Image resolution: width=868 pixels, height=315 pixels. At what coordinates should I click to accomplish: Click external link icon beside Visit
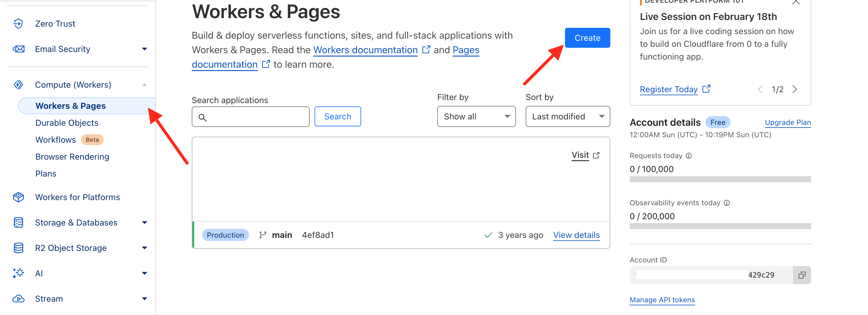596,155
